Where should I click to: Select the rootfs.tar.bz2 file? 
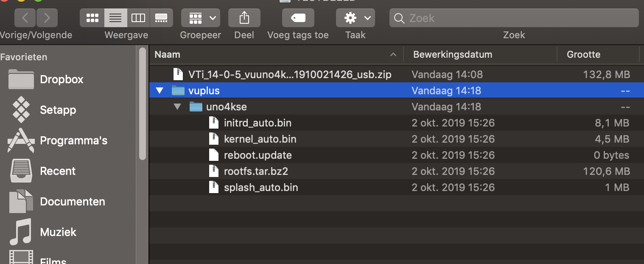pos(256,171)
